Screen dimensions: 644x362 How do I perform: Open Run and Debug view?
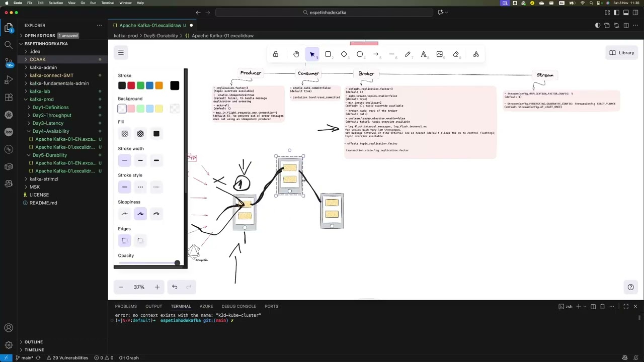point(9,80)
